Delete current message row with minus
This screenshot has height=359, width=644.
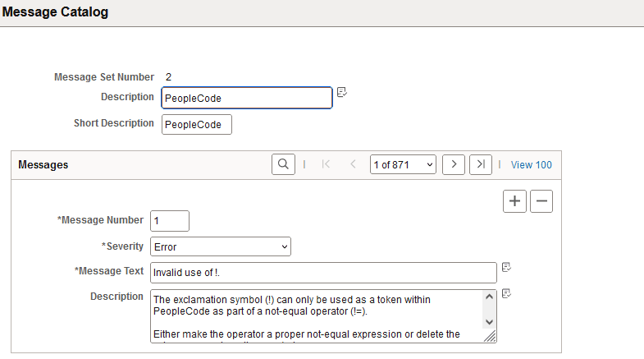541,201
